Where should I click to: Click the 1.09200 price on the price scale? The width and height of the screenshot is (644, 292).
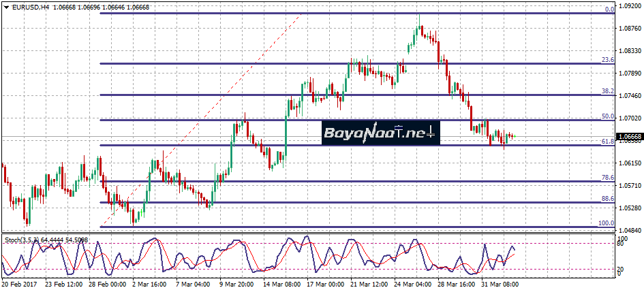(x=630, y=6)
